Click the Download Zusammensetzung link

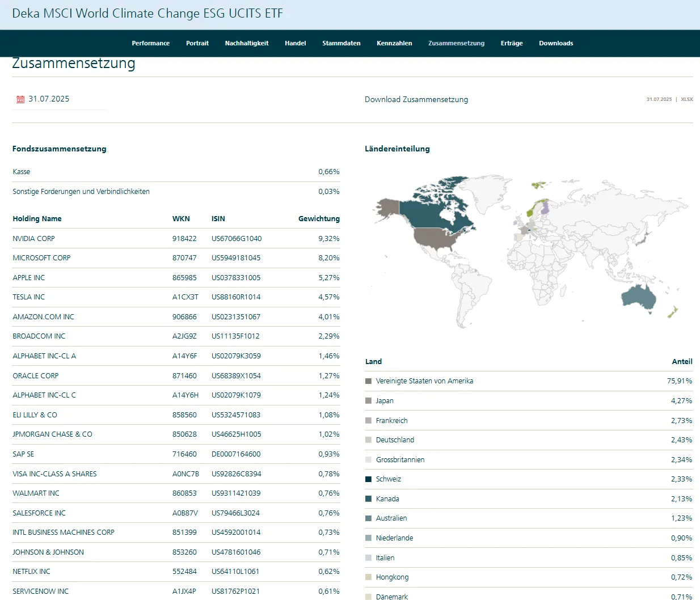coord(416,99)
